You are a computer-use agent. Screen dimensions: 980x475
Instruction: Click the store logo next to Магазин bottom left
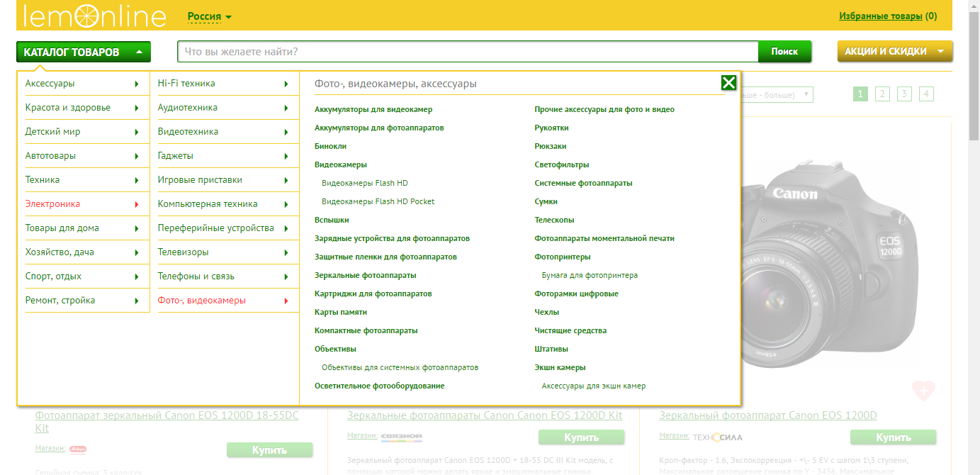pyautogui.click(x=78, y=449)
